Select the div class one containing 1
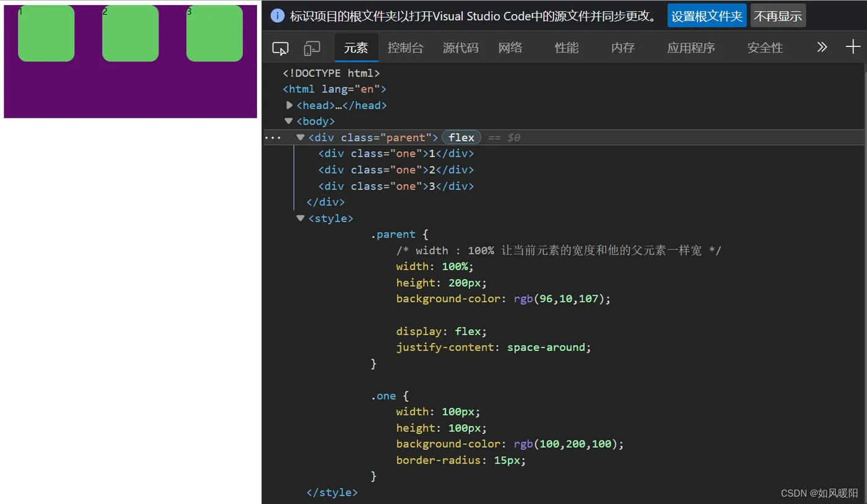Viewport: 867px width, 504px height. pos(396,154)
